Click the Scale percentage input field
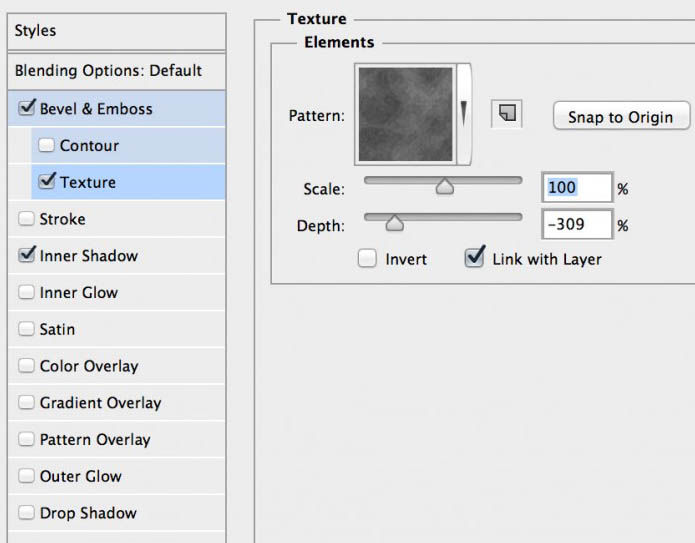 [x=577, y=188]
